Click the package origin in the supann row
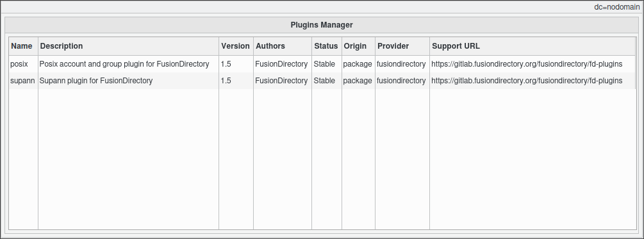 point(358,81)
